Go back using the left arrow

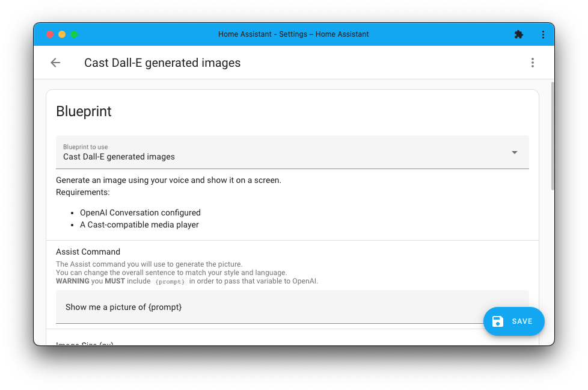pyautogui.click(x=55, y=63)
